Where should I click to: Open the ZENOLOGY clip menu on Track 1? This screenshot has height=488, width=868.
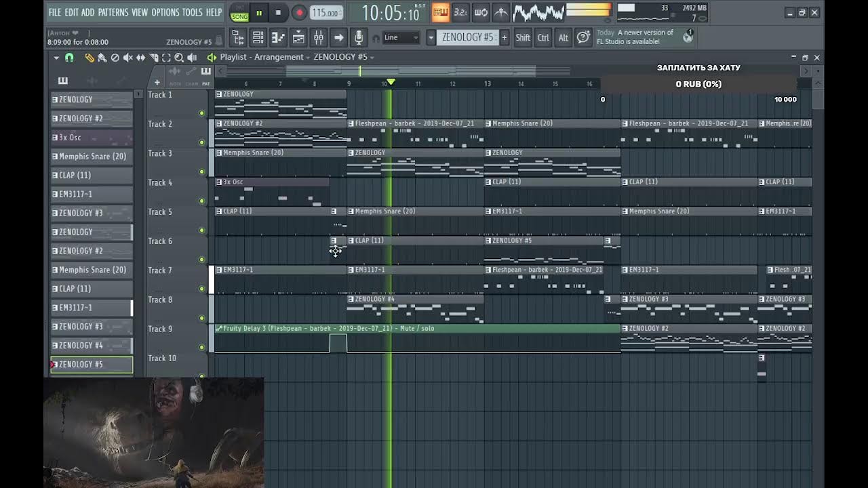click(x=219, y=94)
